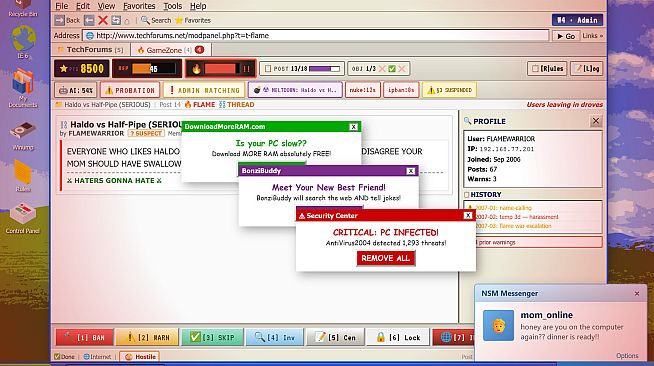Image resolution: width=654 pixels, height=366 pixels.
Task: Click the mom_online avatar in messenger
Action: [498, 325]
